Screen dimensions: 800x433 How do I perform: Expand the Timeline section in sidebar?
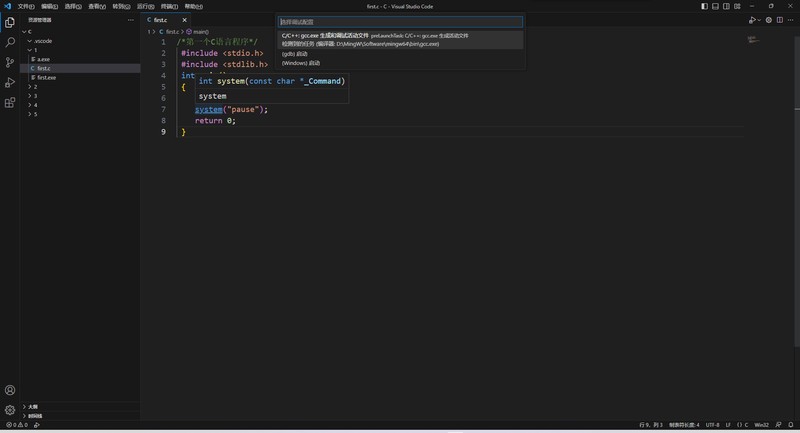coord(80,416)
